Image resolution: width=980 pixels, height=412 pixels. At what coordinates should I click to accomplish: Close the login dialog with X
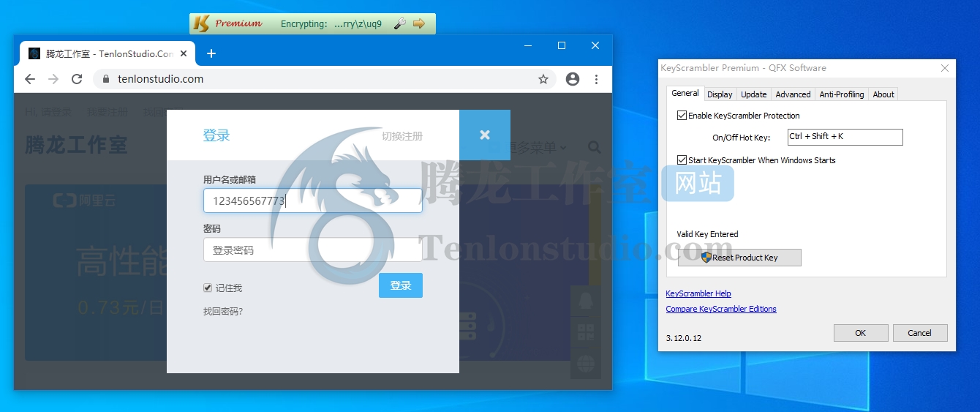point(485,135)
